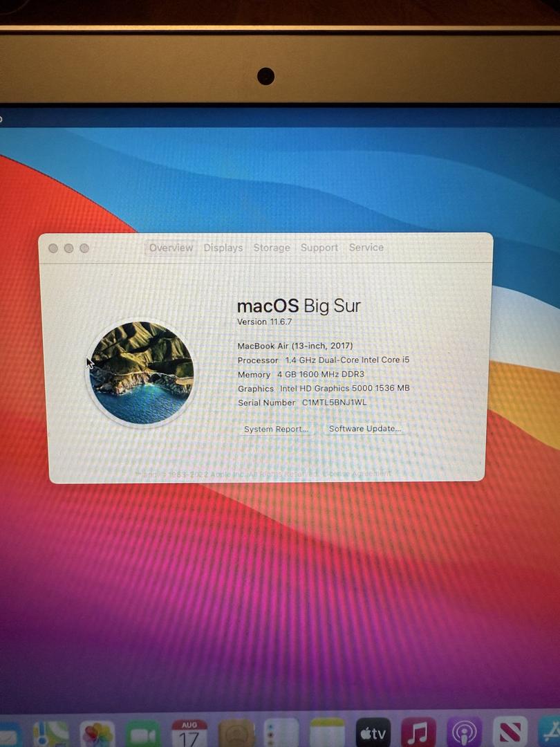The image size is (560, 747).
Task: Click "1.4 GHz Dual-Core Intel Core i5" value
Action: coord(347,360)
